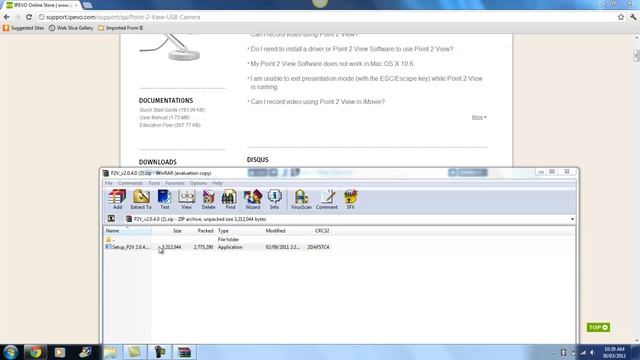Click the Test archive icon
This screenshot has width=640, height=360.
[164, 200]
